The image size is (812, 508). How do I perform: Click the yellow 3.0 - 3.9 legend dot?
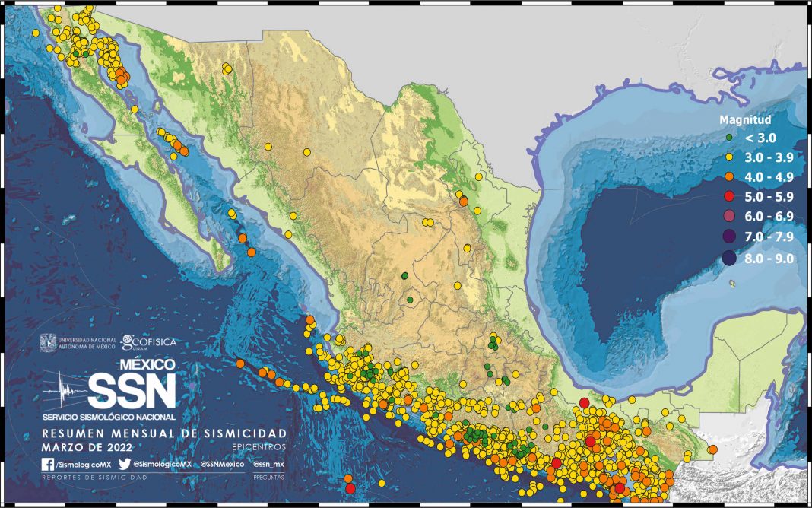pos(729,157)
